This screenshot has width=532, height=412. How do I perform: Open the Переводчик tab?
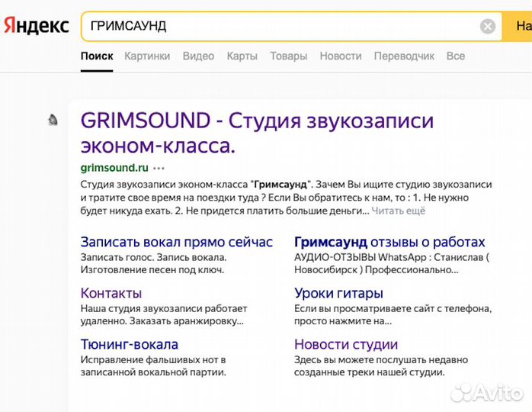coord(404,56)
